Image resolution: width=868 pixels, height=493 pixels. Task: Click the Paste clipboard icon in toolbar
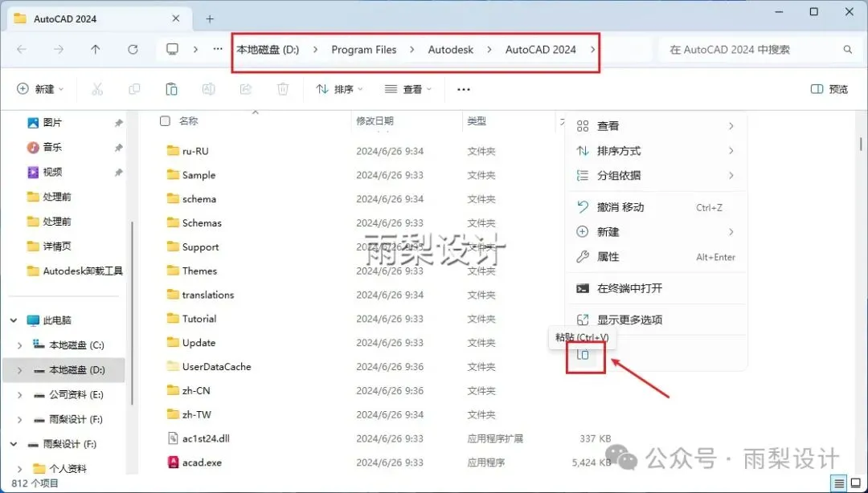coord(172,89)
